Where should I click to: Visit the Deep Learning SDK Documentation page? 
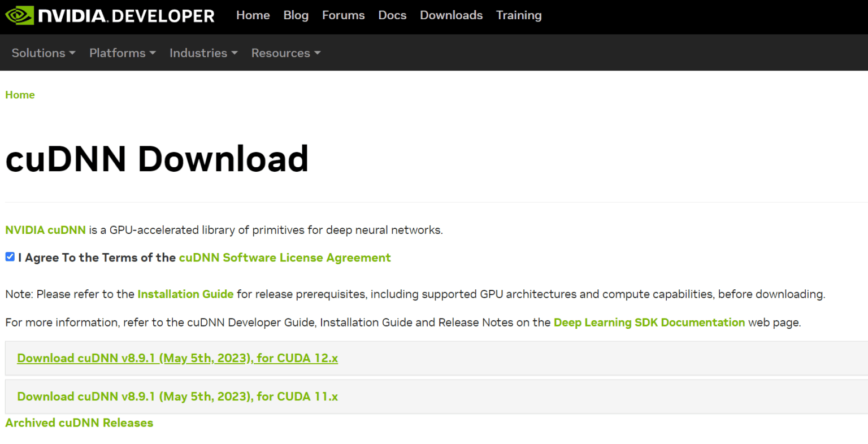[649, 322]
